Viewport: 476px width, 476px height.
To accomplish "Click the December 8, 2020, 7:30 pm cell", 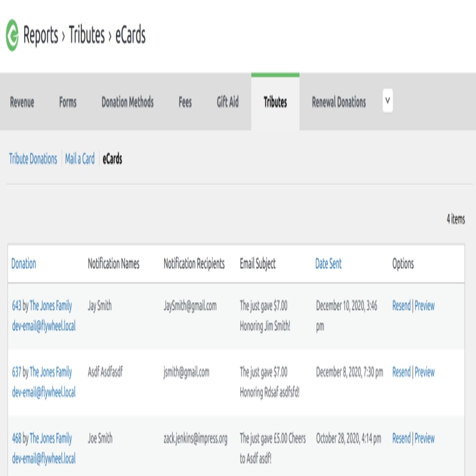I will pos(350,372).
